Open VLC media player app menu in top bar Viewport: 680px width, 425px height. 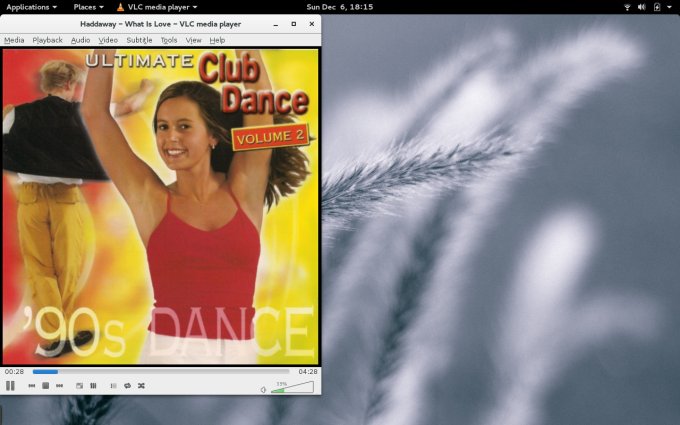[157, 7]
